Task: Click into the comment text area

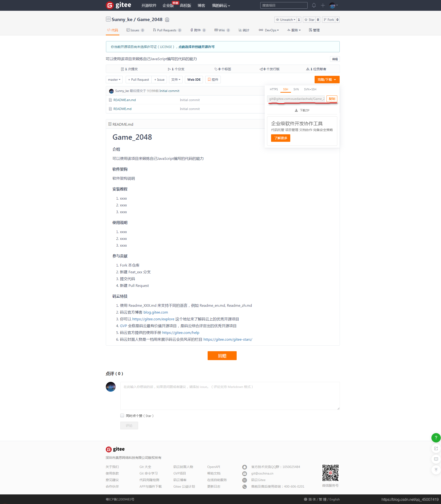Action: (x=230, y=396)
